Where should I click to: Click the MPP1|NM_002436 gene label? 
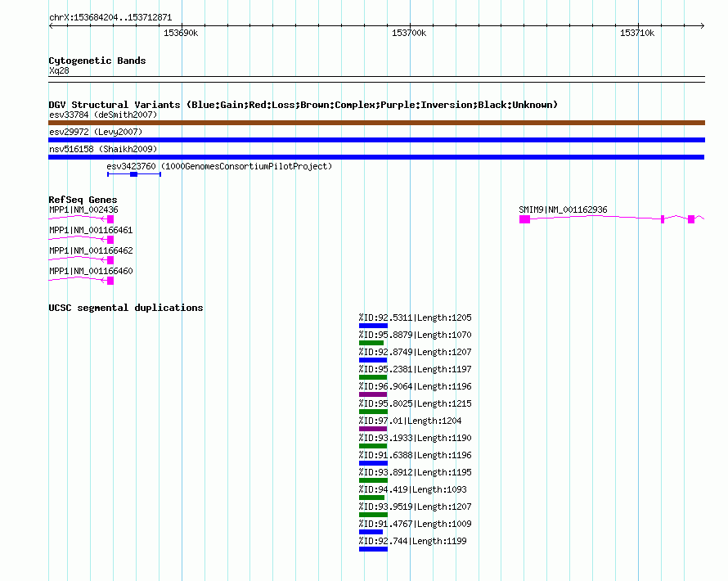[83, 210]
